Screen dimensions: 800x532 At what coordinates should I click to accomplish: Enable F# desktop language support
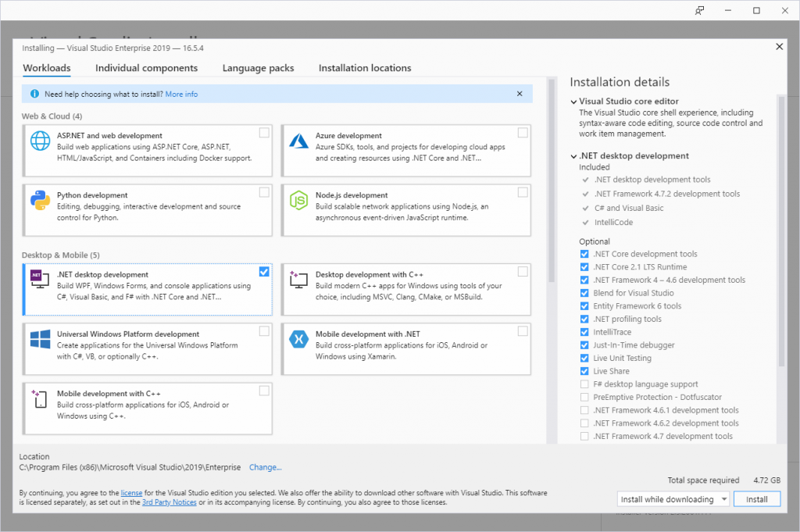coord(584,384)
